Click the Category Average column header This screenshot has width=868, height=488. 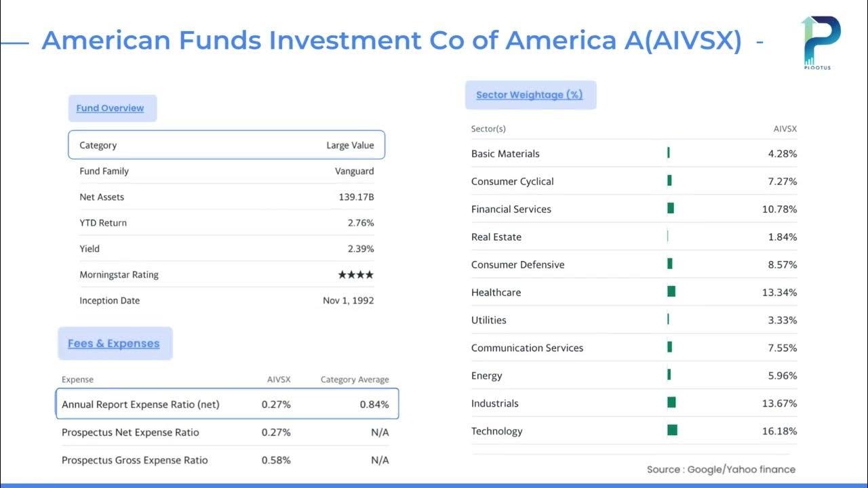coord(355,380)
